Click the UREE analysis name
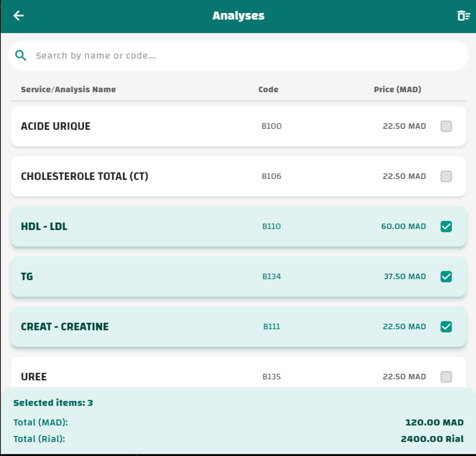This screenshot has height=456, width=476. [x=34, y=377]
